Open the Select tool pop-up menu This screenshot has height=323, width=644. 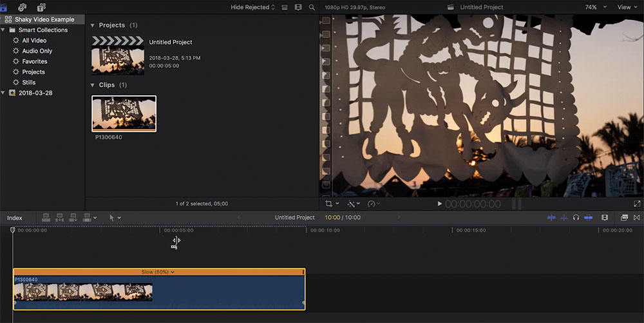[x=115, y=218]
